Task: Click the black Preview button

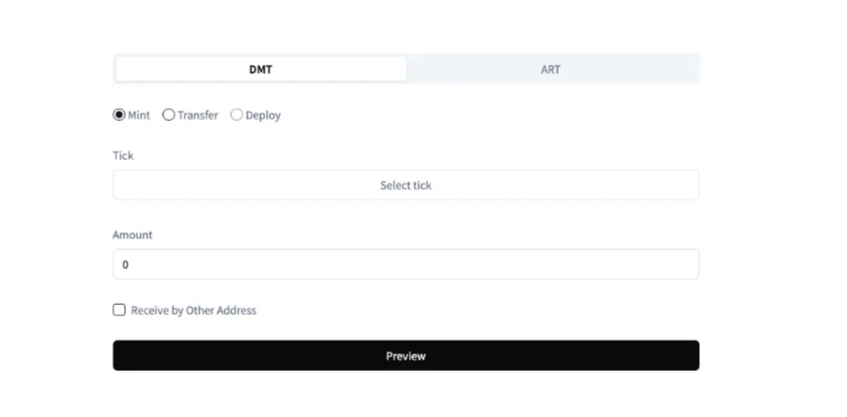Action: [x=406, y=355]
